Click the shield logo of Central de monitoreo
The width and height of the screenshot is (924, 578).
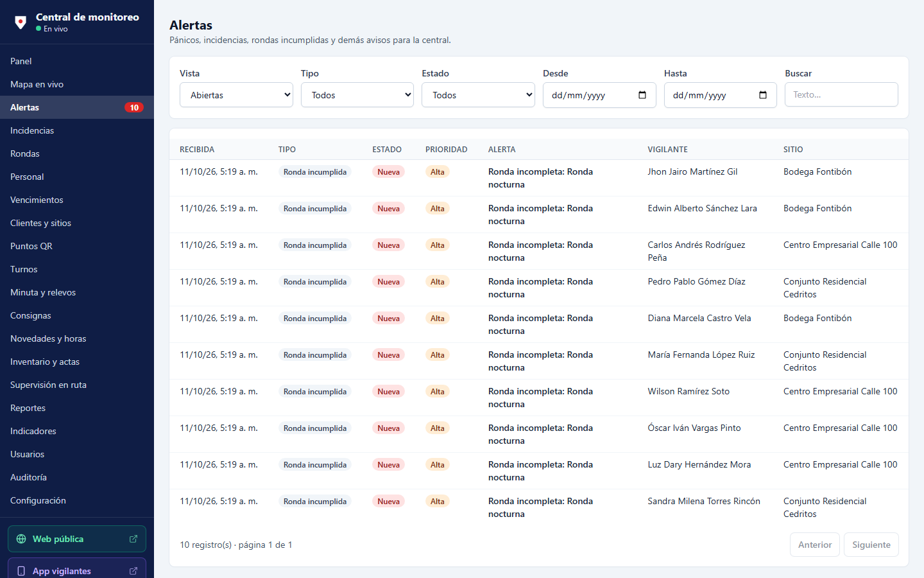coord(21,22)
